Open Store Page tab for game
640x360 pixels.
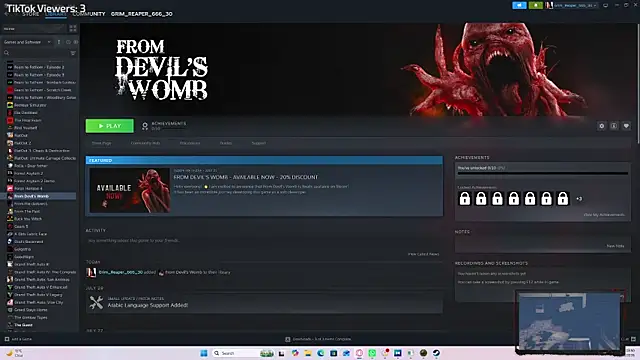pyautogui.click(x=101, y=143)
